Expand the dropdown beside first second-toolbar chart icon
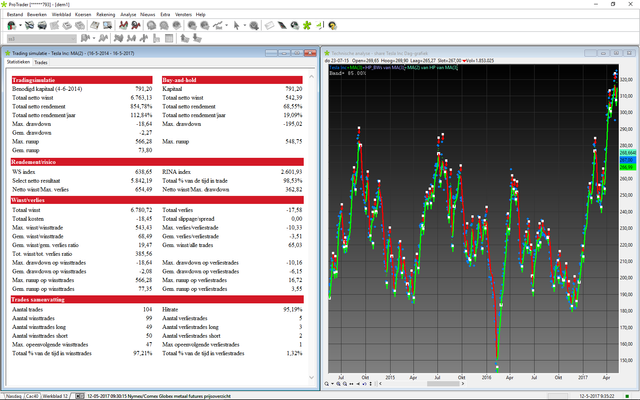This screenshot has height=400, width=640. [93, 38]
